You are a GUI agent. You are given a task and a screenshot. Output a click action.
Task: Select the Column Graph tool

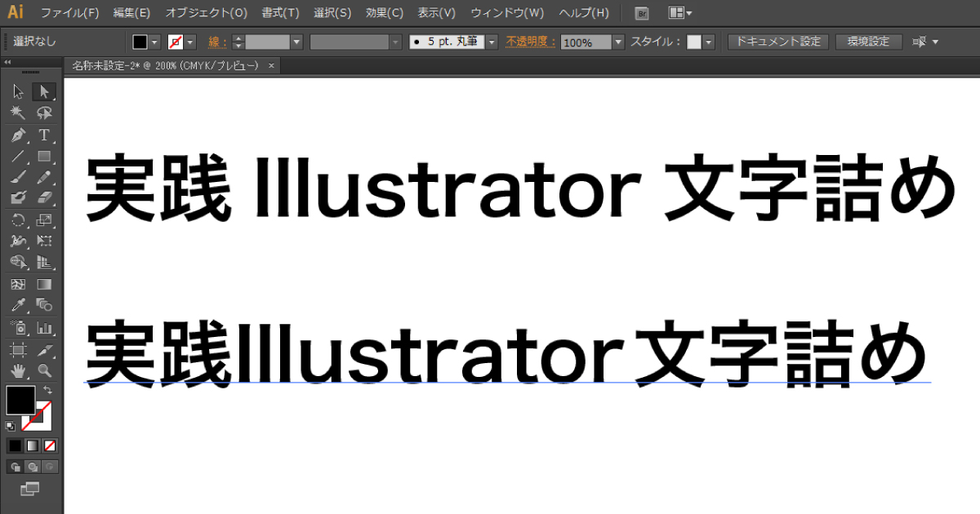pos(44,328)
